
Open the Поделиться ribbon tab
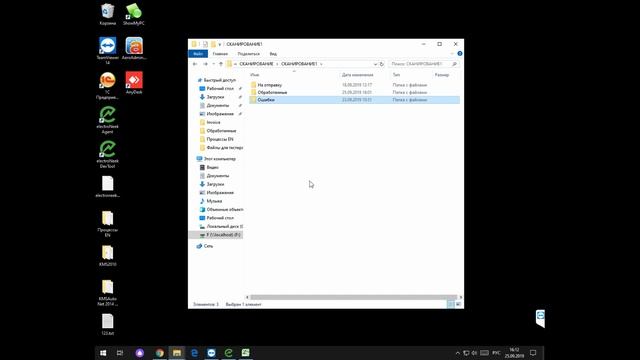point(249,54)
